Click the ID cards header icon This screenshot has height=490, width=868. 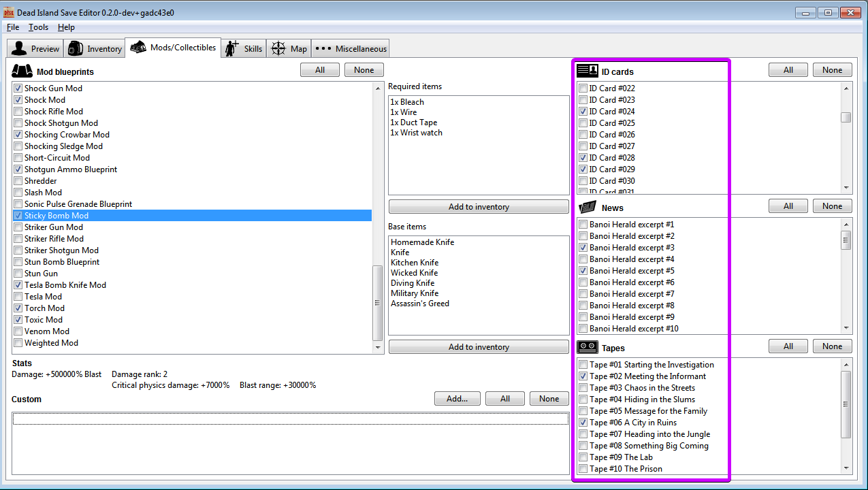click(587, 71)
